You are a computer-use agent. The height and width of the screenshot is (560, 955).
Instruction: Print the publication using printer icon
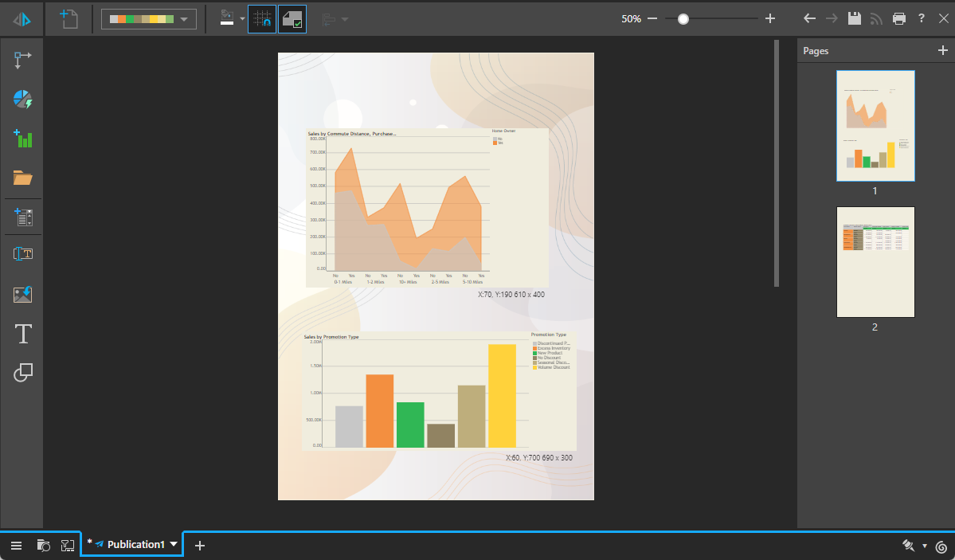[x=899, y=18]
